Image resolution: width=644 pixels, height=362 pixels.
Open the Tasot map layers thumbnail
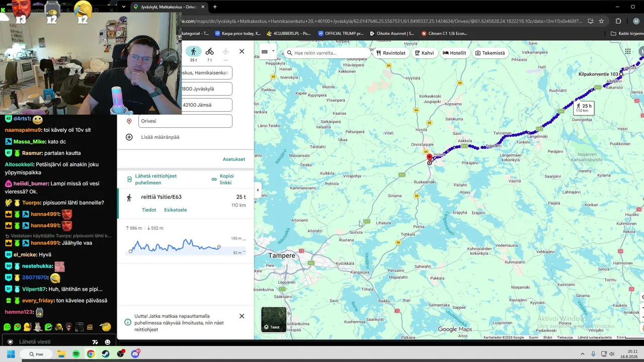pos(274,319)
